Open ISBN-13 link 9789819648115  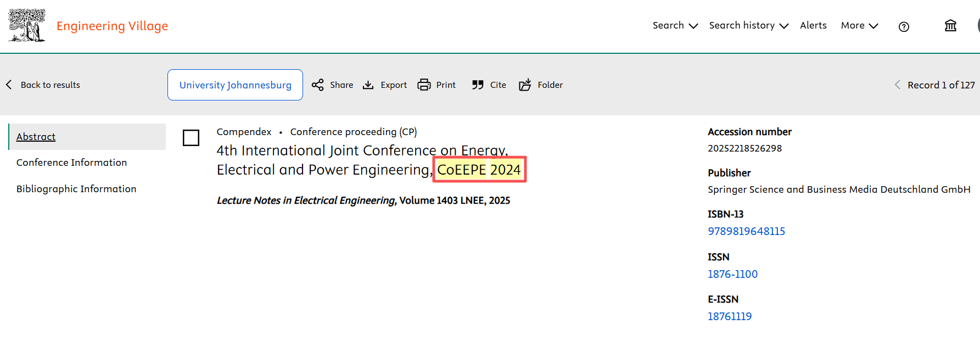click(746, 231)
